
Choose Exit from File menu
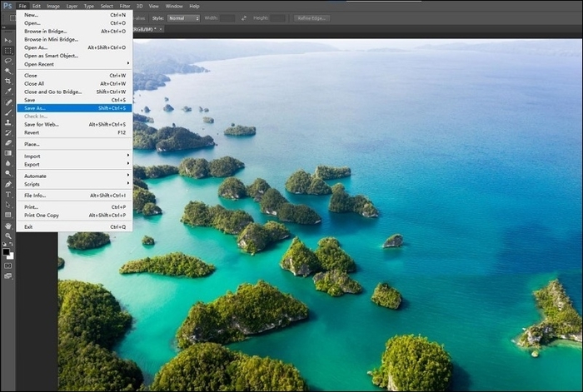coord(74,226)
